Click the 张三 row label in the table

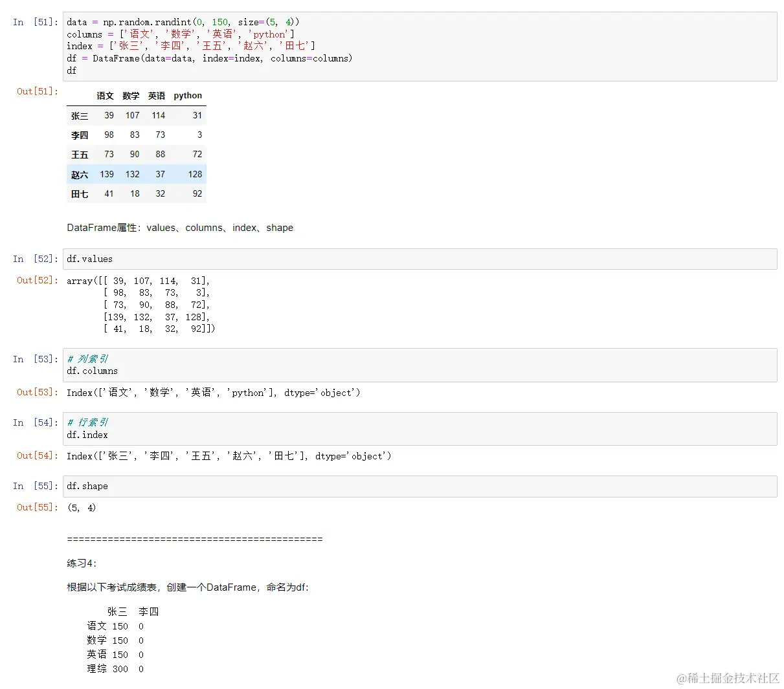(x=80, y=116)
